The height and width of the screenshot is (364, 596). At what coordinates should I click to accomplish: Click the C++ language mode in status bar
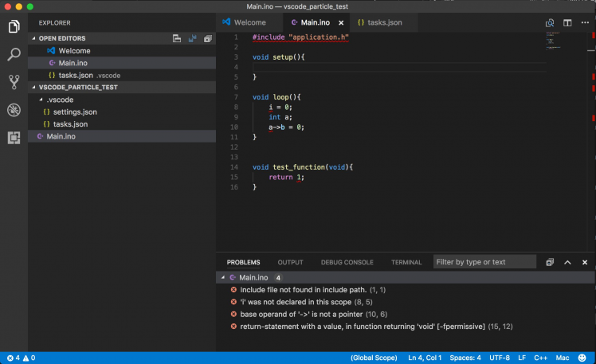tap(540, 358)
